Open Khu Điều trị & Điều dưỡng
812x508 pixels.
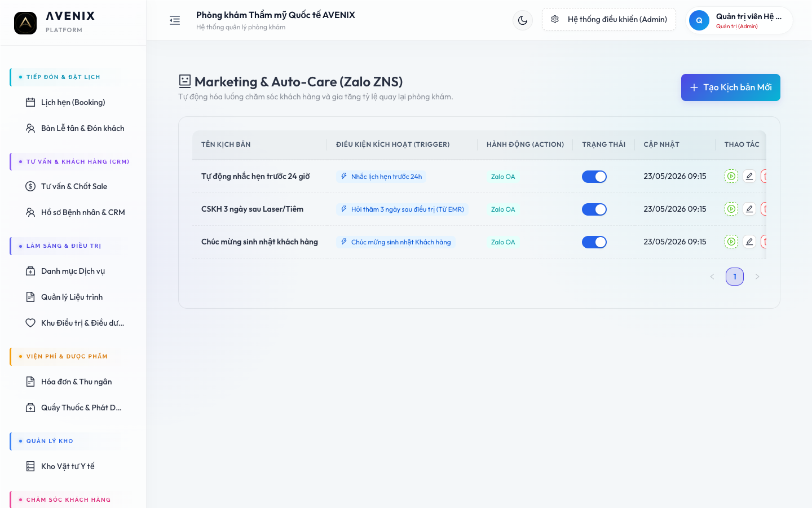click(x=73, y=323)
